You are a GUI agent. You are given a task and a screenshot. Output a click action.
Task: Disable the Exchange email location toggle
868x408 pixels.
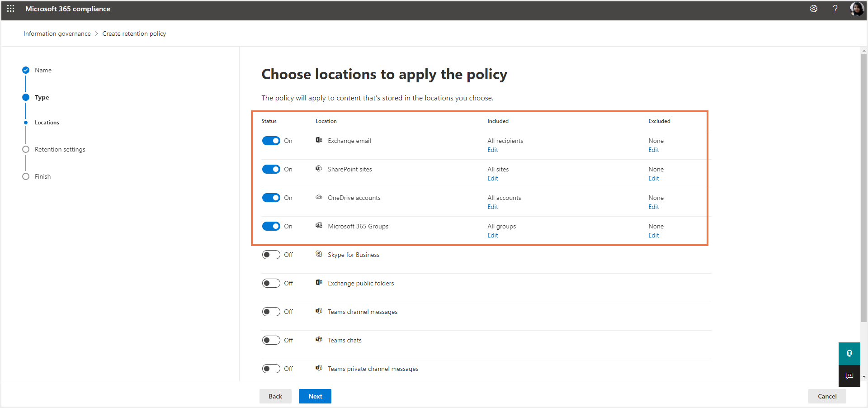271,141
